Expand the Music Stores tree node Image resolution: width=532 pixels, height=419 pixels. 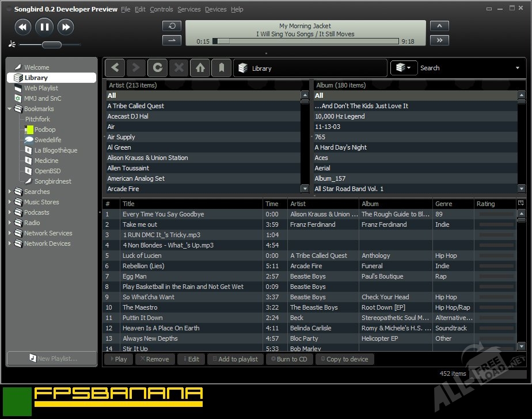click(10, 202)
